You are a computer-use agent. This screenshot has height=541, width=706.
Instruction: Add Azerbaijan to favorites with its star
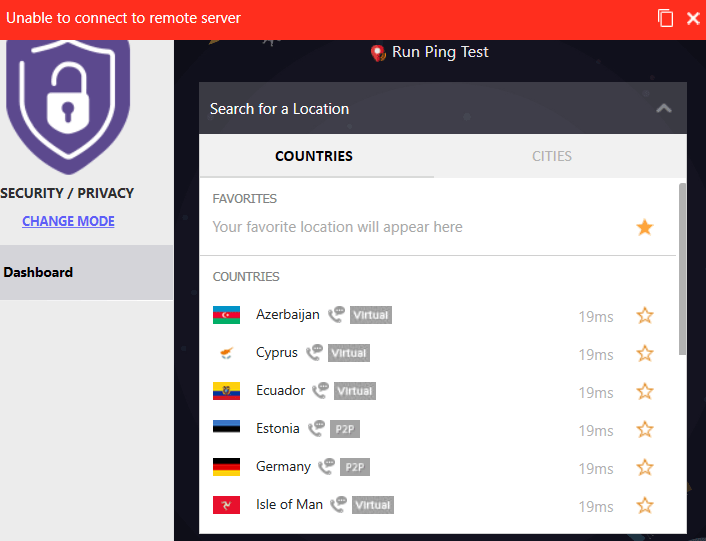point(645,316)
